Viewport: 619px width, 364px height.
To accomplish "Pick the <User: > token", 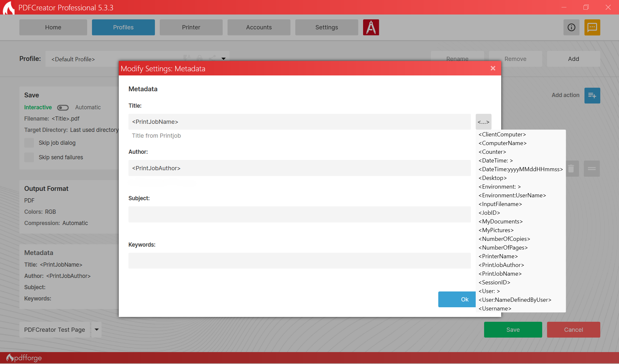I will click(x=489, y=291).
